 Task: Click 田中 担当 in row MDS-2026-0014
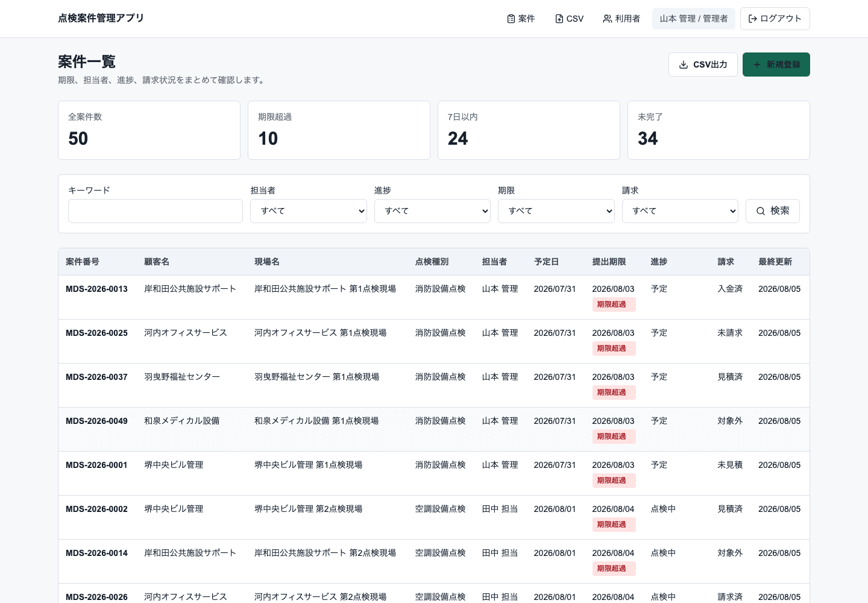pyautogui.click(x=500, y=553)
